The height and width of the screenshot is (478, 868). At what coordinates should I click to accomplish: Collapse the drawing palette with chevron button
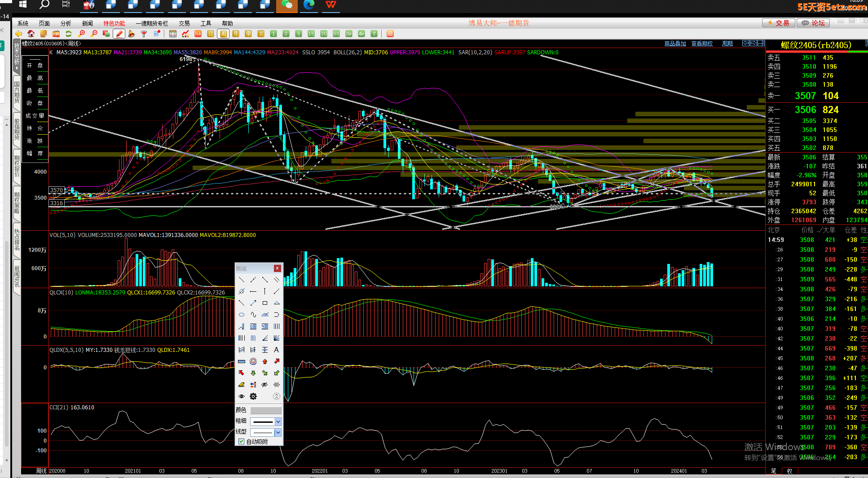point(277,396)
